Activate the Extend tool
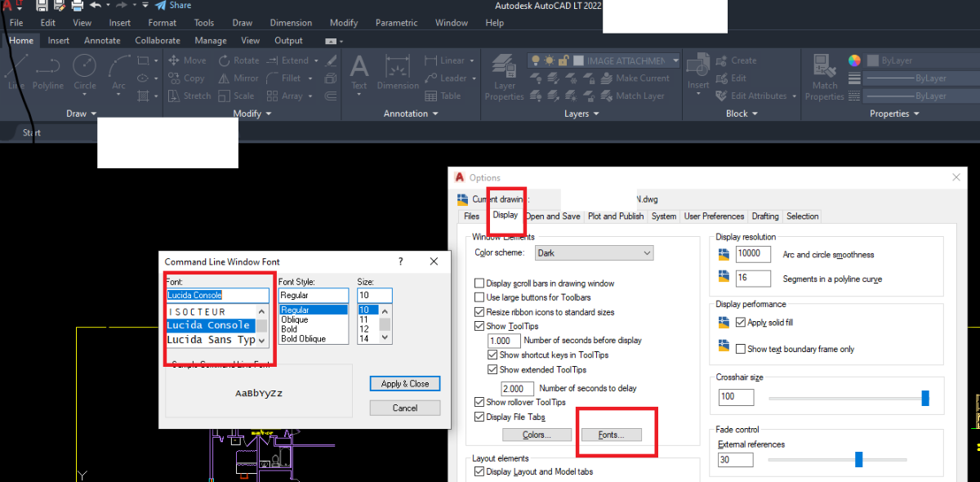This screenshot has width=980, height=482. click(287, 60)
